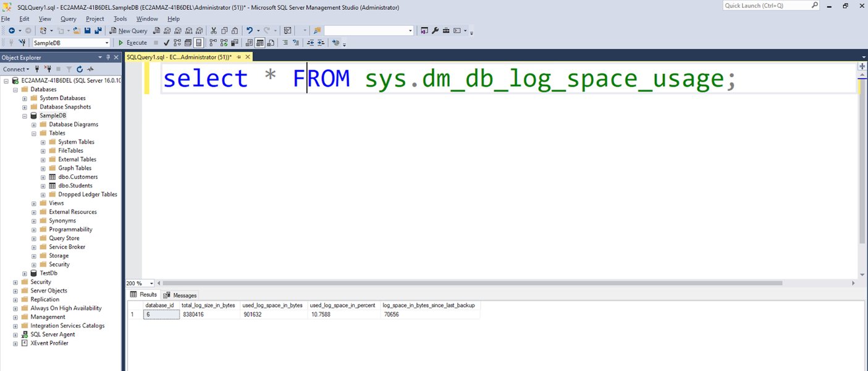Click Object Explorer Connect plug icon
Image resolution: width=868 pixels, height=371 pixels.
click(37, 69)
